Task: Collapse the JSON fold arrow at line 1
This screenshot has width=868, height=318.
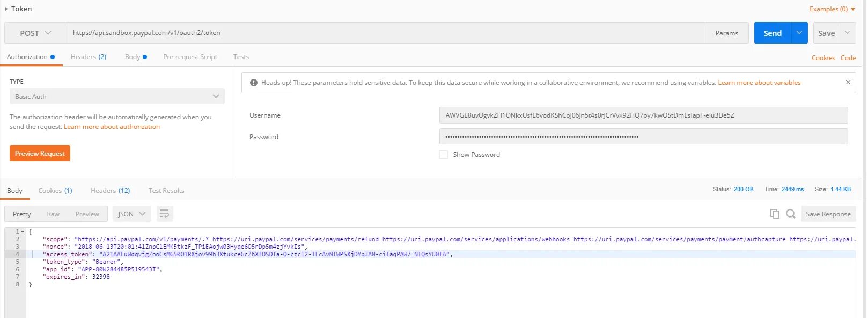Action: [x=23, y=232]
